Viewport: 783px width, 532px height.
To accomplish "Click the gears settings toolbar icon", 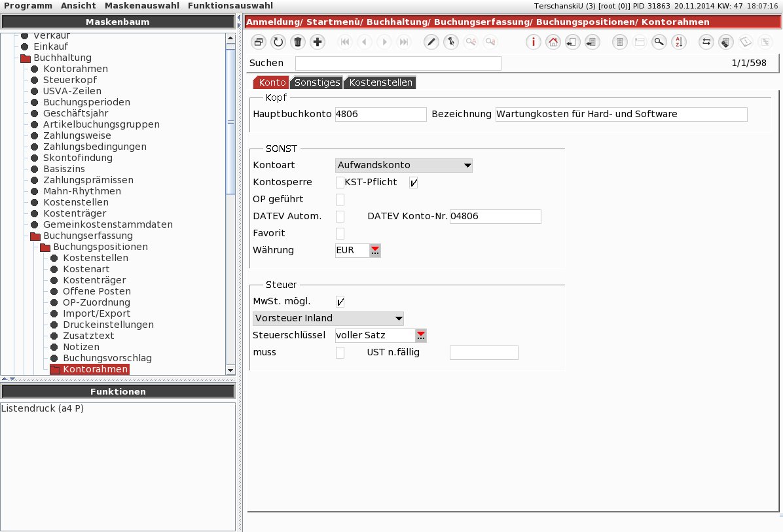I will click(x=725, y=42).
